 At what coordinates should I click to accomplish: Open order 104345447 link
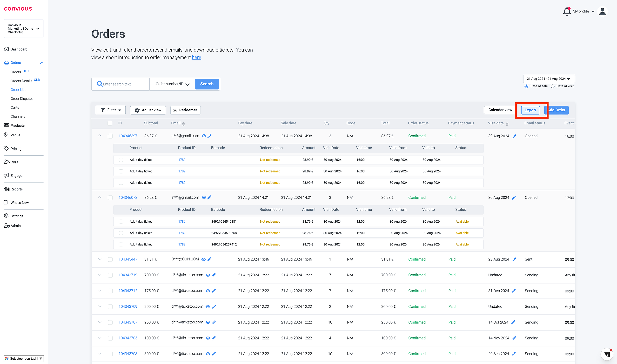pyautogui.click(x=128, y=259)
